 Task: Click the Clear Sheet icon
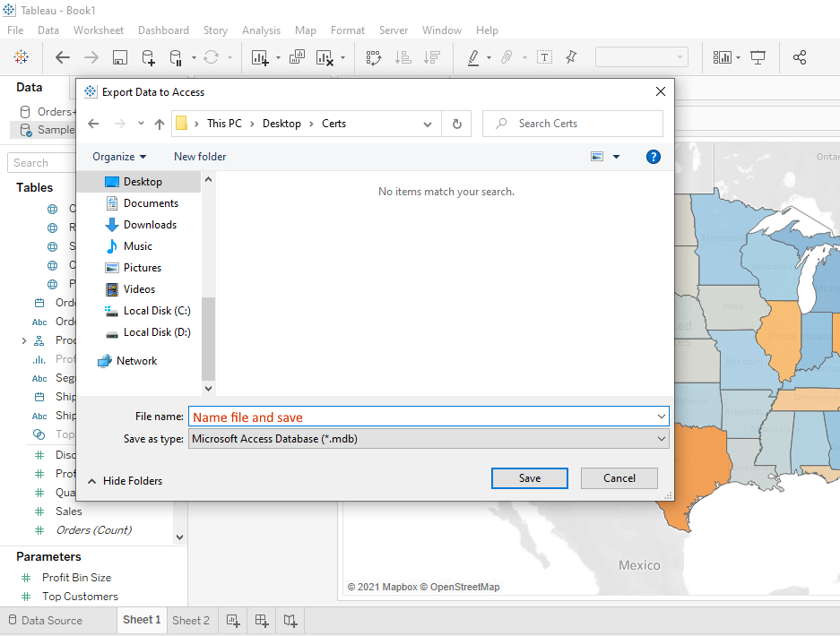325,57
